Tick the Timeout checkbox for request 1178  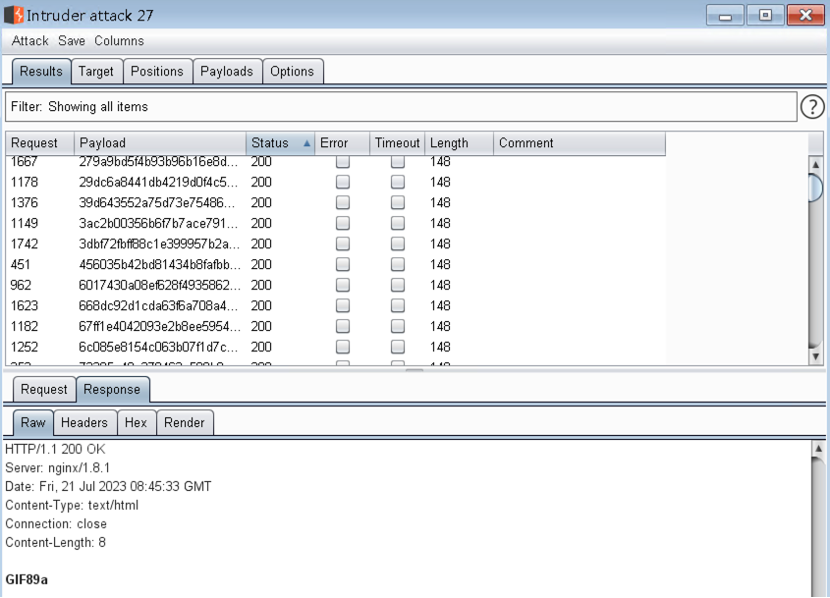[398, 182]
